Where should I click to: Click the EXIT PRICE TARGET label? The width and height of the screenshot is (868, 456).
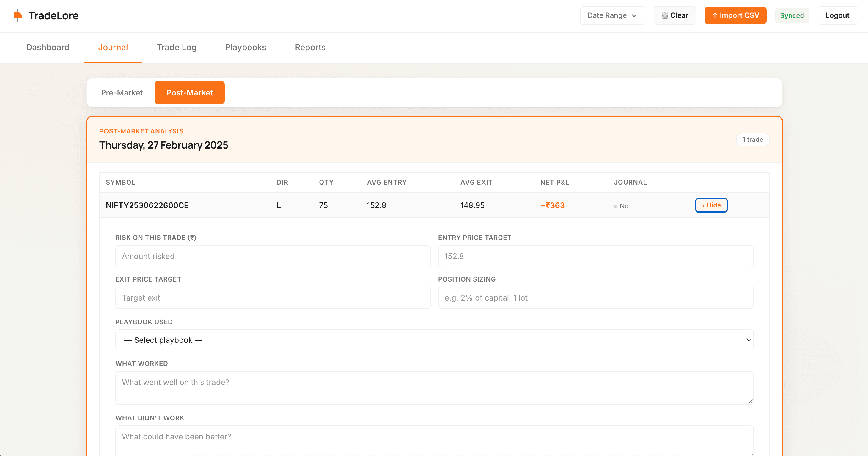tap(148, 279)
